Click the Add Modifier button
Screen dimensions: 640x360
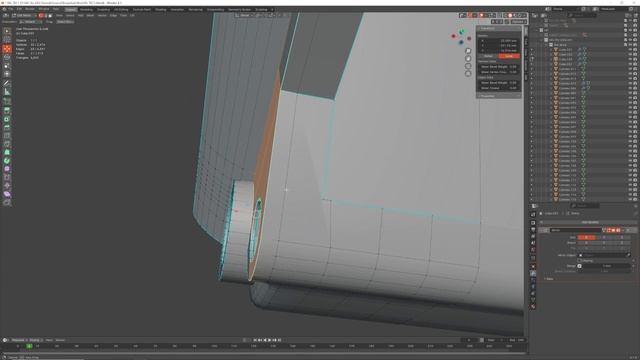[590, 222]
